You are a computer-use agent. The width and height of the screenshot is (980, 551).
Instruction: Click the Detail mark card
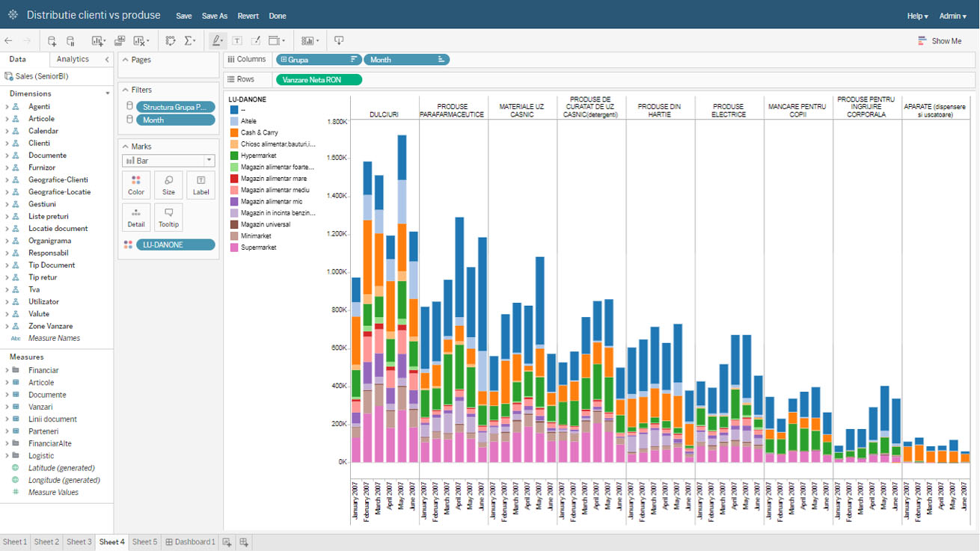coord(136,217)
